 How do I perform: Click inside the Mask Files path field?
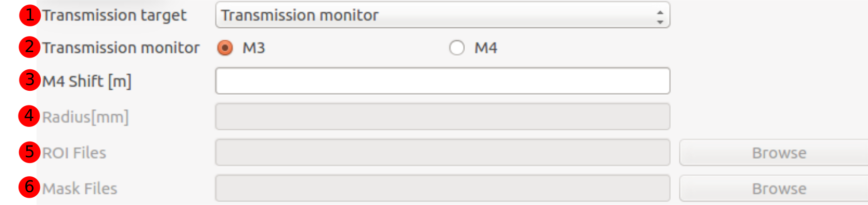coord(442,188)
